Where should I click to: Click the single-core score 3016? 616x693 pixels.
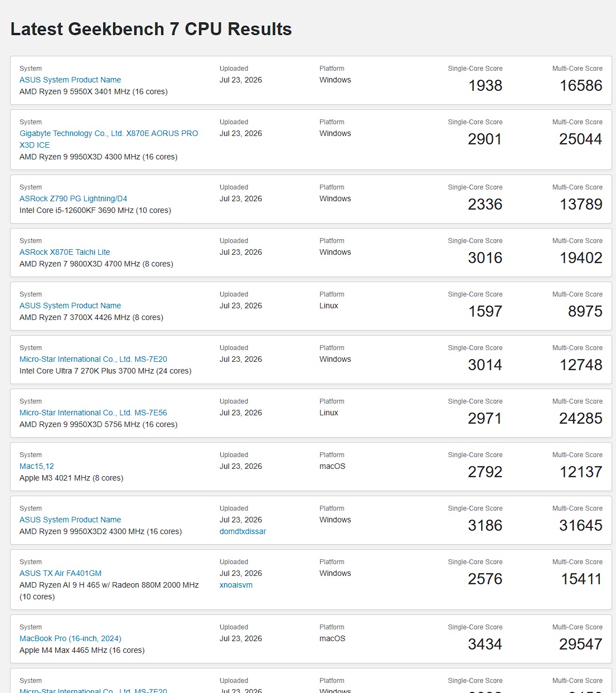[x=485, y=258]
